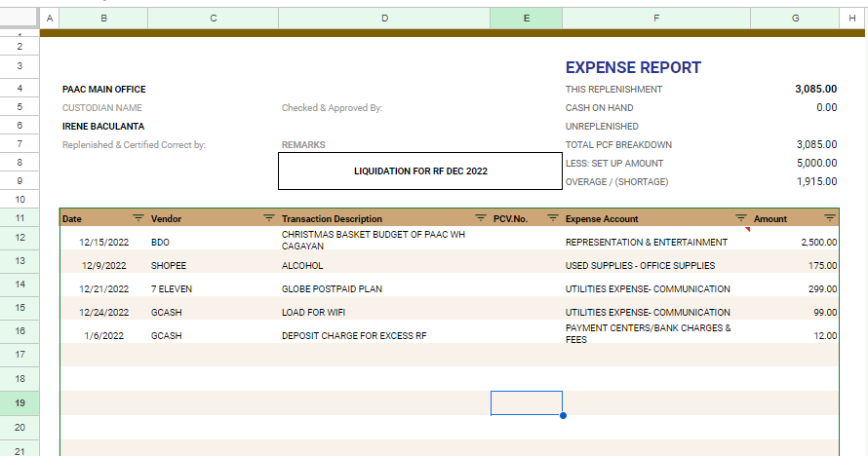Click the Transaction Description filter icon

coord(480,219)
